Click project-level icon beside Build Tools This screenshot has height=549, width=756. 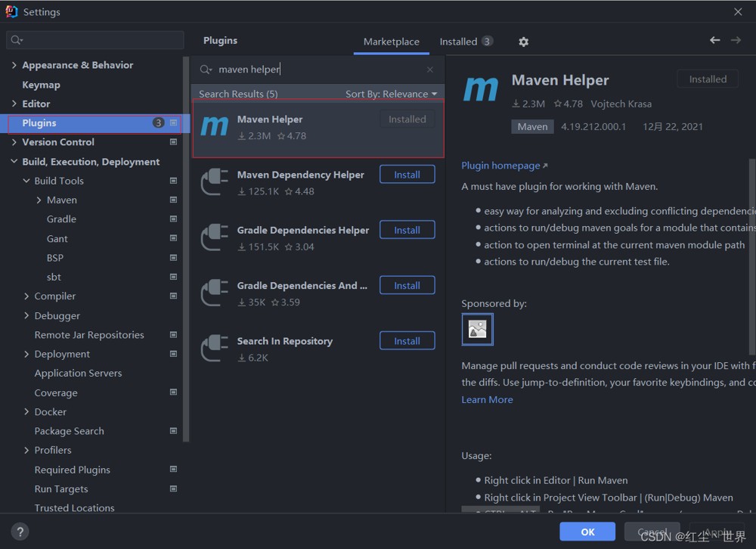(x=174, y=181)
